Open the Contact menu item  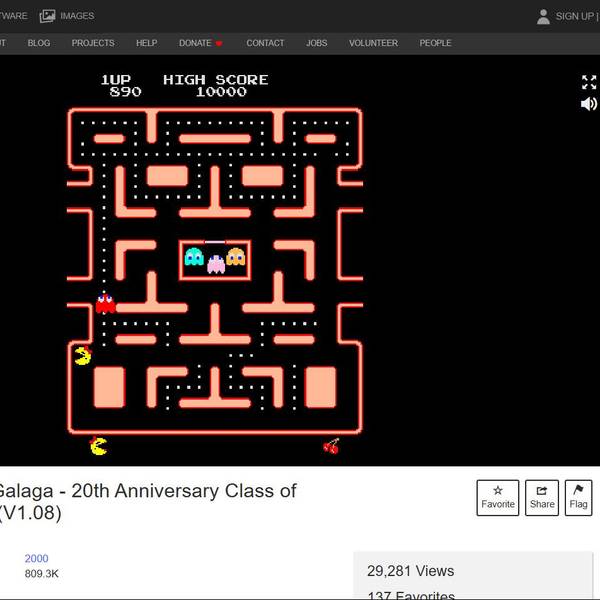[265, 43]
